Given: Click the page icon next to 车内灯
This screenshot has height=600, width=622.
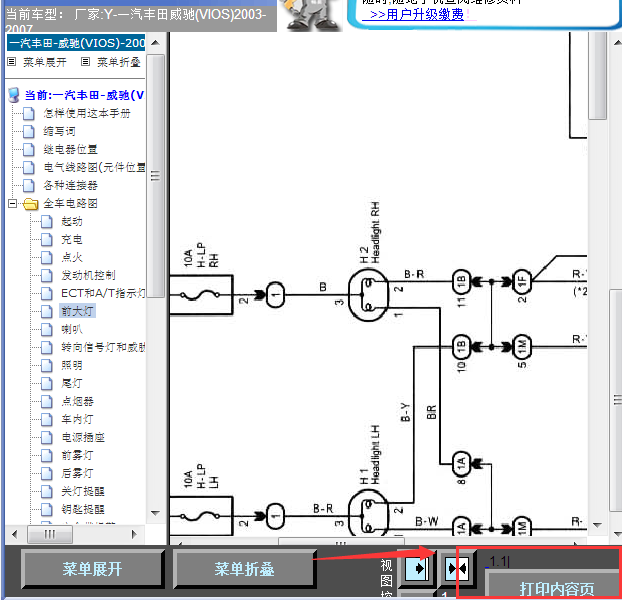Looking at the screenshot, I should coord(47,419).
